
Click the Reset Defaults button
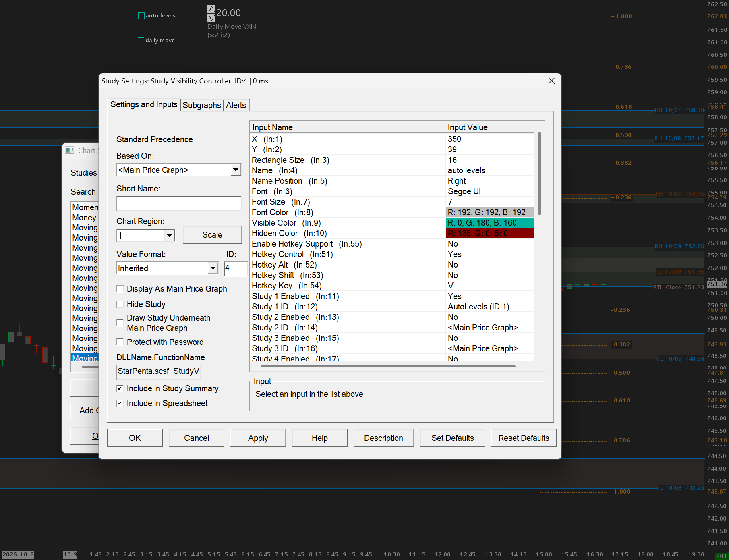point(524,438)
